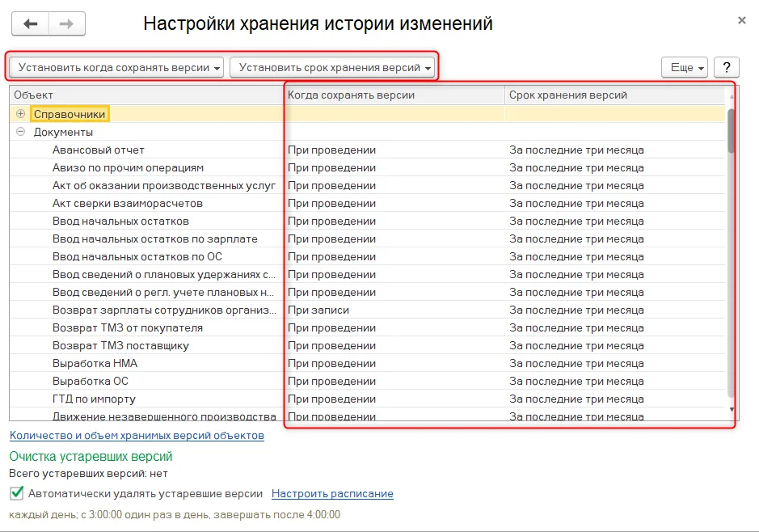Collapse the 'Документы' tree group

point(20,132)
